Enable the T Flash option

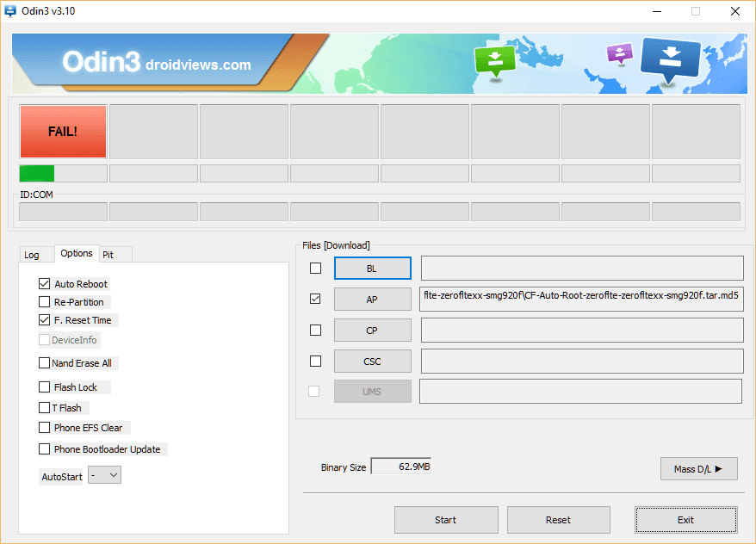pos(45,408)
